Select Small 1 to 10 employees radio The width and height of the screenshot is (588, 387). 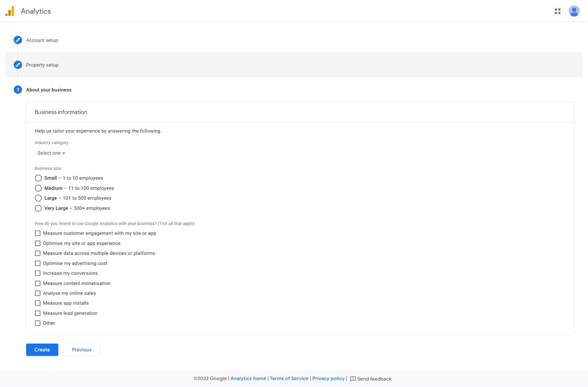pyautogui.click(x=38, y=178)
